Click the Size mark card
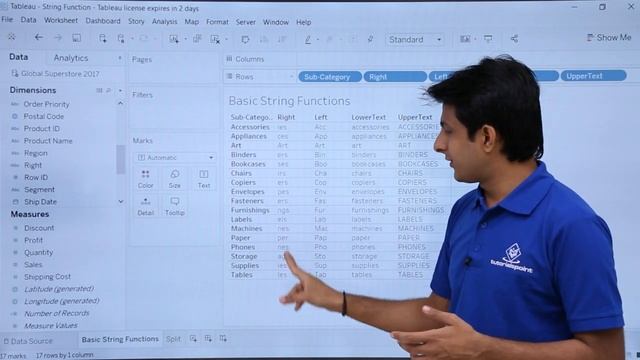640x360 pixels. tap(175, 179)
